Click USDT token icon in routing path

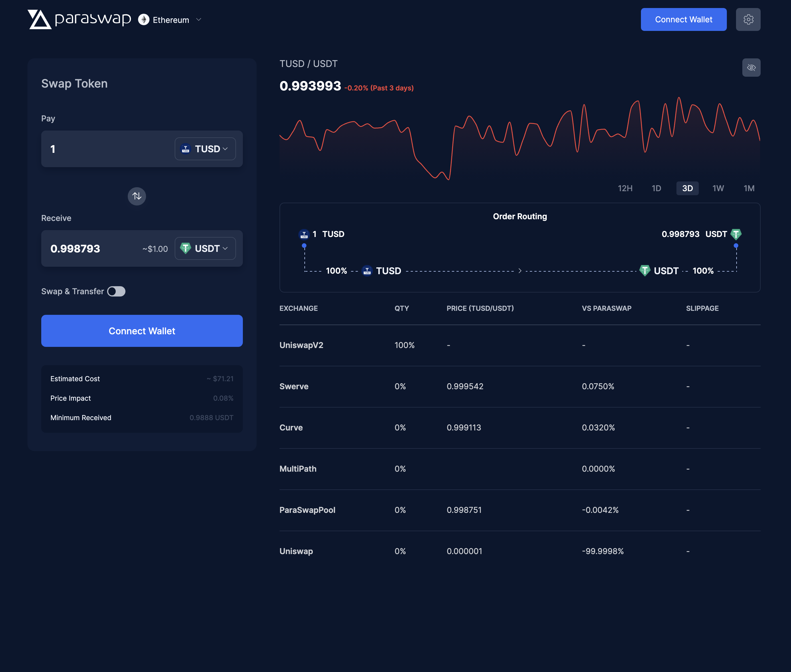click(x=645, y=270)
